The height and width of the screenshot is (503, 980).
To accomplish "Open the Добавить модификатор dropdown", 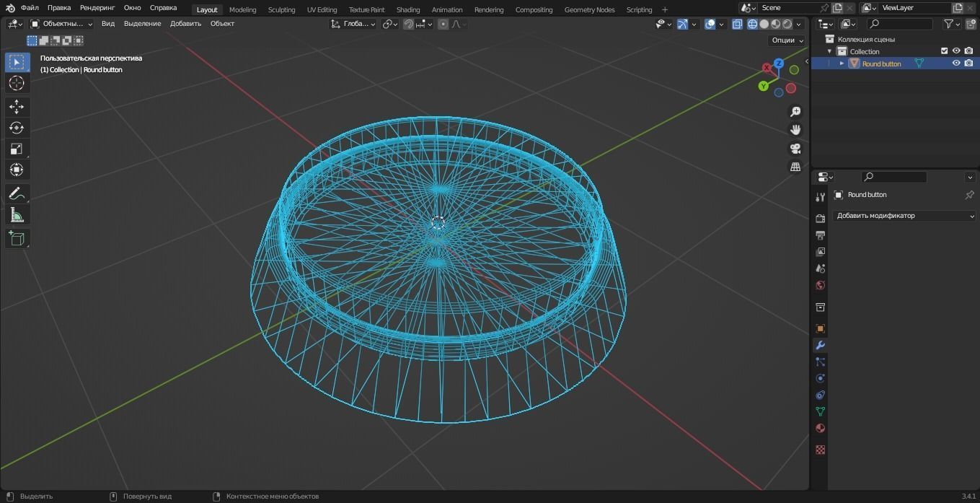I will pyautogui.click(x=905, y=215).
